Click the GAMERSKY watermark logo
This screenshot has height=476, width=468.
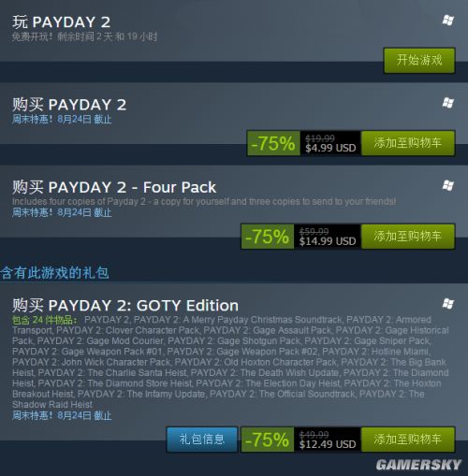pyautogui.click(x=418, y=465)
